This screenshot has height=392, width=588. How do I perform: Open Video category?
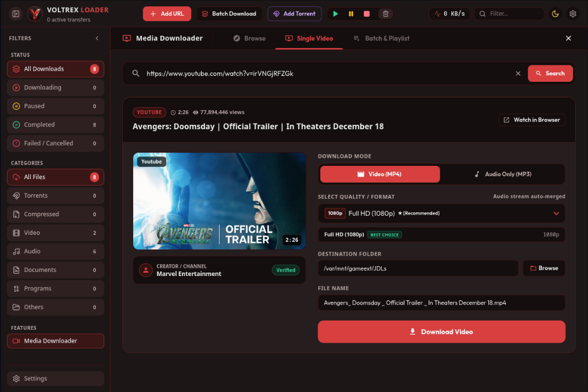[56, 233]
